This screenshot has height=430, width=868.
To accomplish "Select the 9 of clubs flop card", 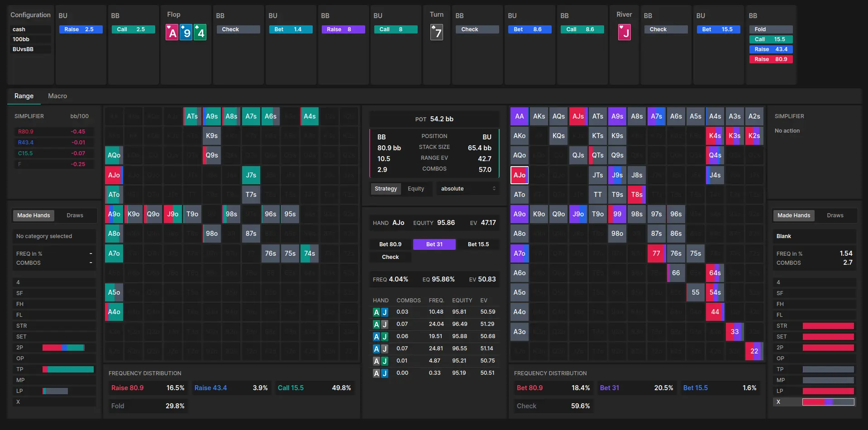I will click(186, 32).
